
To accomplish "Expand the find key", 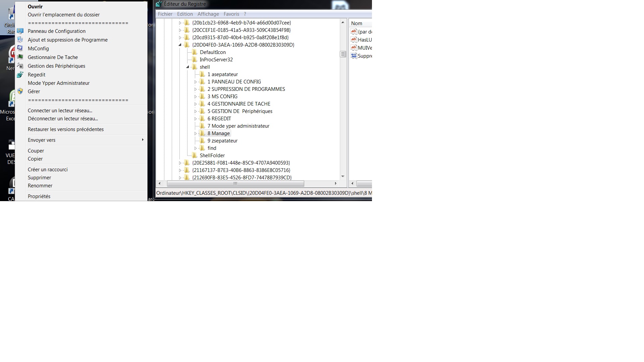I will pyautogui.click(x=196, y=148).
